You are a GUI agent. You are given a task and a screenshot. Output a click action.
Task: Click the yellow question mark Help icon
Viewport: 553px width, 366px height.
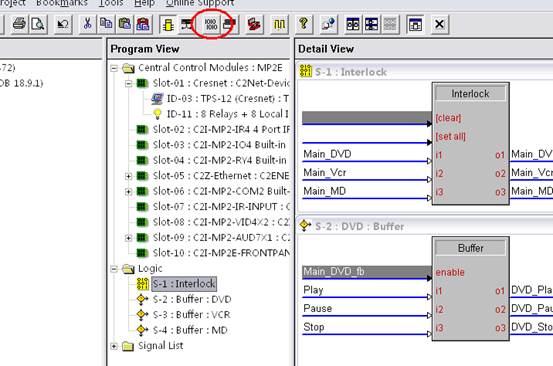(304, 24)
